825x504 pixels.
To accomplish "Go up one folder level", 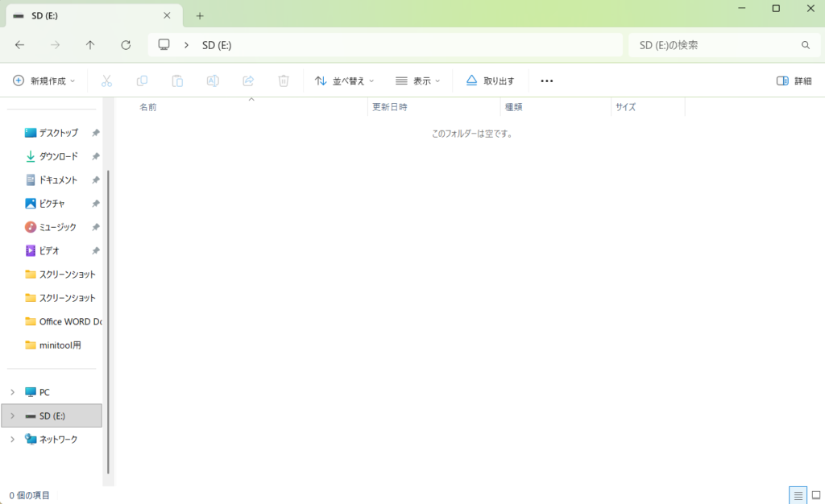I will [90, 45].
